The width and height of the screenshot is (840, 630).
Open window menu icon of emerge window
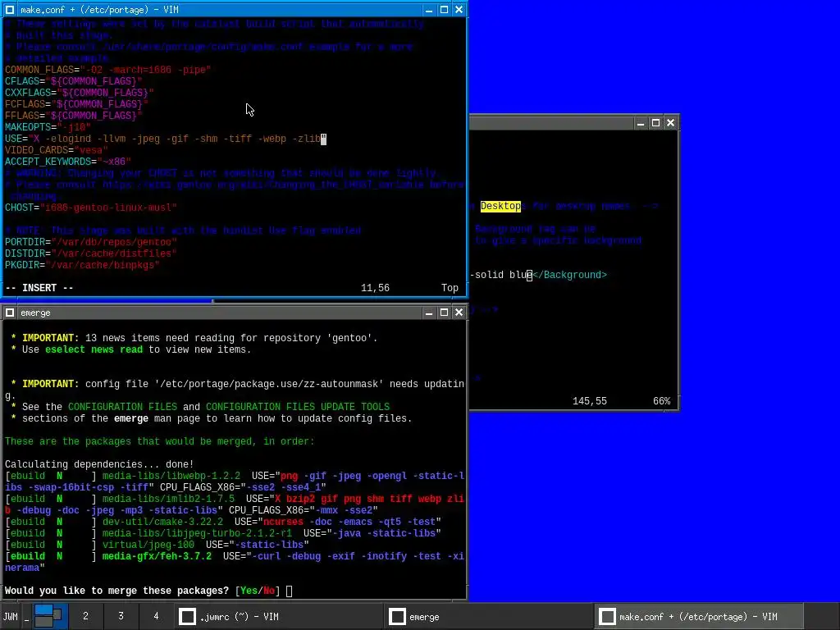point(10,313)
